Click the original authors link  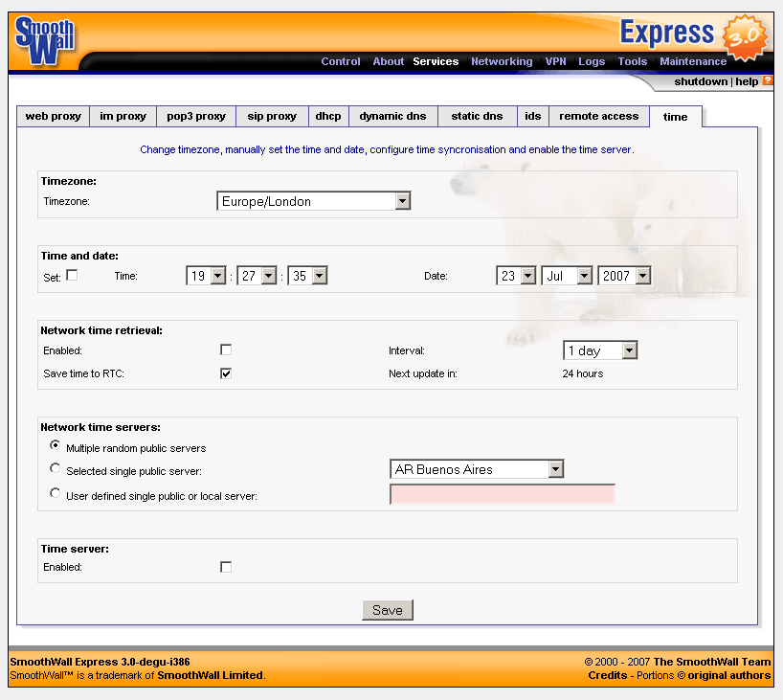(x=729, y=675)
